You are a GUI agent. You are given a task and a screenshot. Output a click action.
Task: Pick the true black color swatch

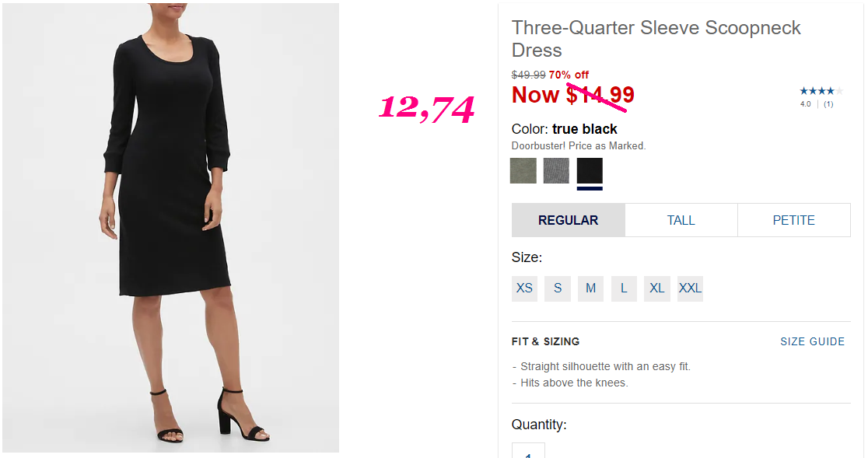pyautogui.click(x=590, y=170)
